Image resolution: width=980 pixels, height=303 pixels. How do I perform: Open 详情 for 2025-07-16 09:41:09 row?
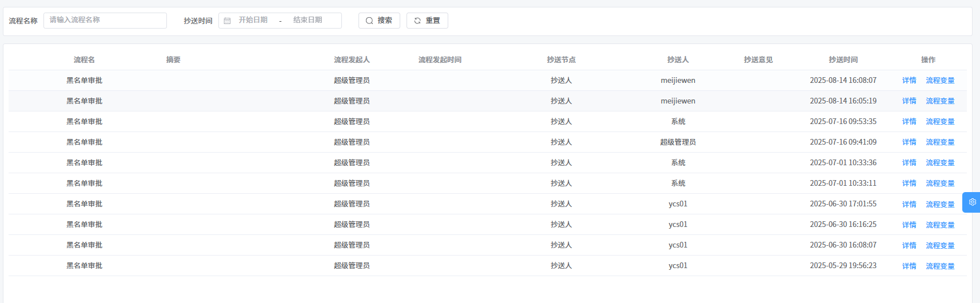(x=909, y=142)
